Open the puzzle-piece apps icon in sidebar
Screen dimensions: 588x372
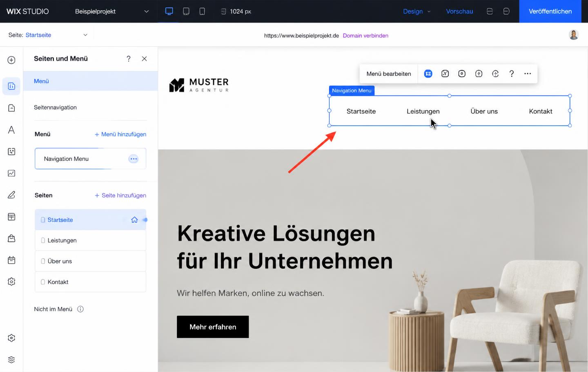pyautogui.click(x=11, y=151)
